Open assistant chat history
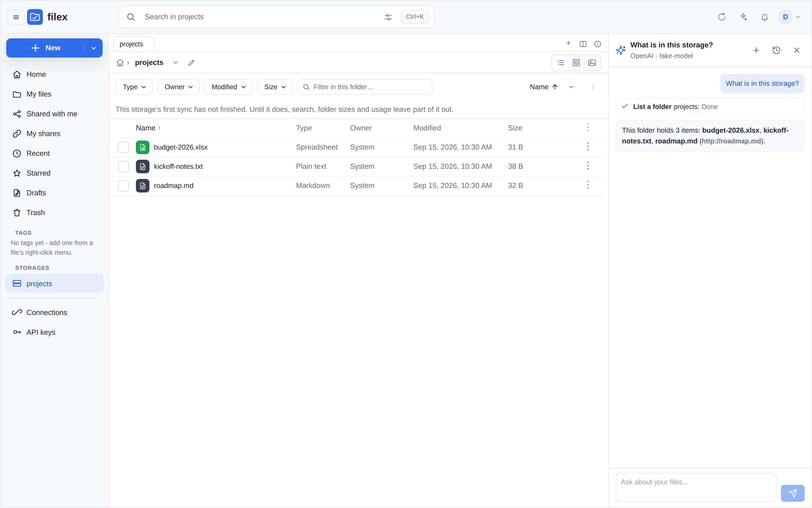Image resolution: width=812 pixels, height=508 pixels. click(x=776, y=51)
